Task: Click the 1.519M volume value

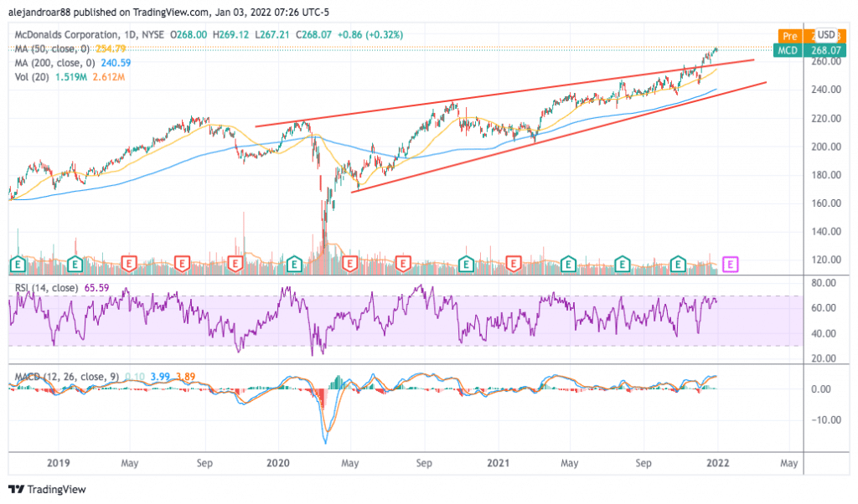Action: point(71,77)
